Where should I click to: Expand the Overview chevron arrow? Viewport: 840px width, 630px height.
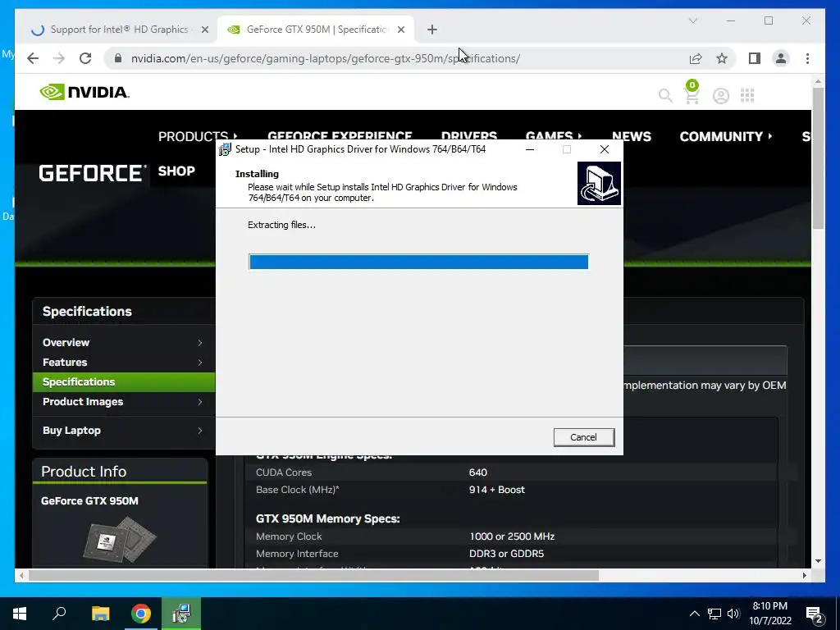tap(200, 342)
